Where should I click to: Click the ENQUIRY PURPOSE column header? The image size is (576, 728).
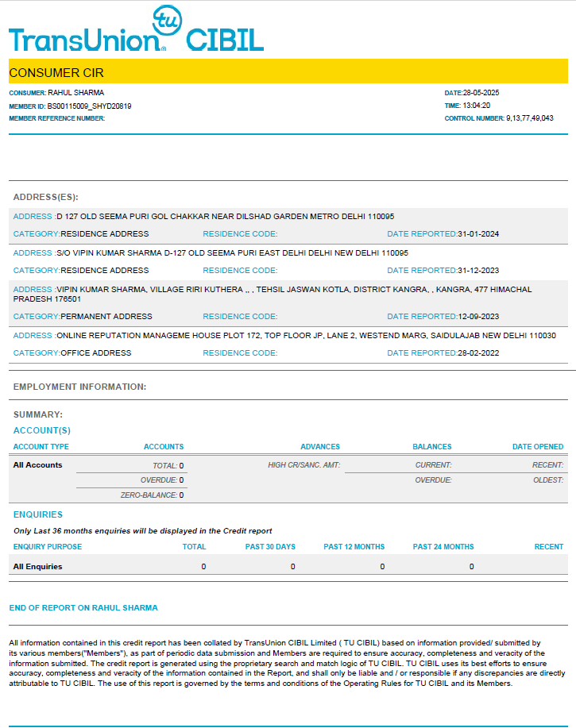[x=48, y=547]
